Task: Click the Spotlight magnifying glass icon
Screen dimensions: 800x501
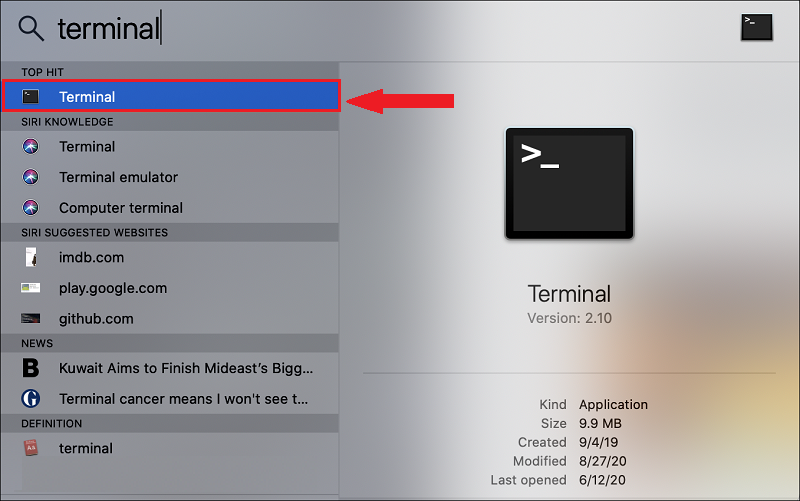Action: [x=31, y=29]
